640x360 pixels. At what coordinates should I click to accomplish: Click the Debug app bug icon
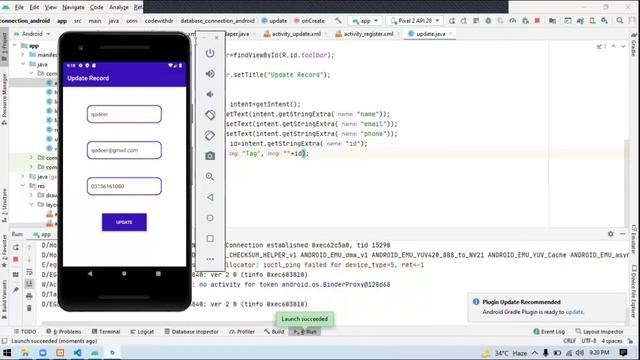point(488,20)
